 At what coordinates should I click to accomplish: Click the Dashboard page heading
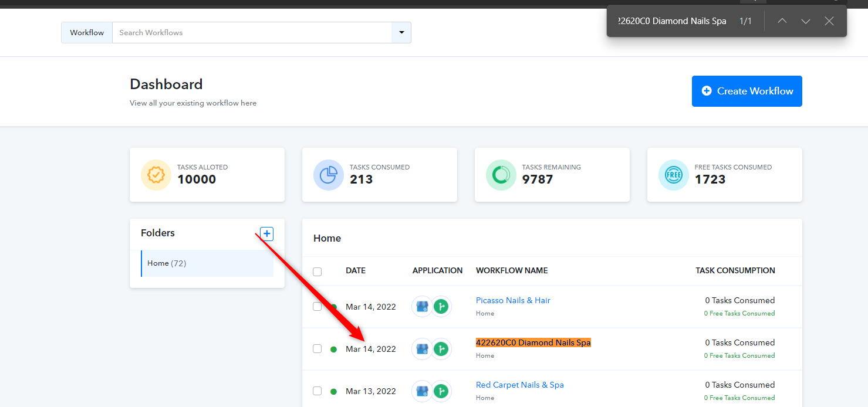point(166,84)
